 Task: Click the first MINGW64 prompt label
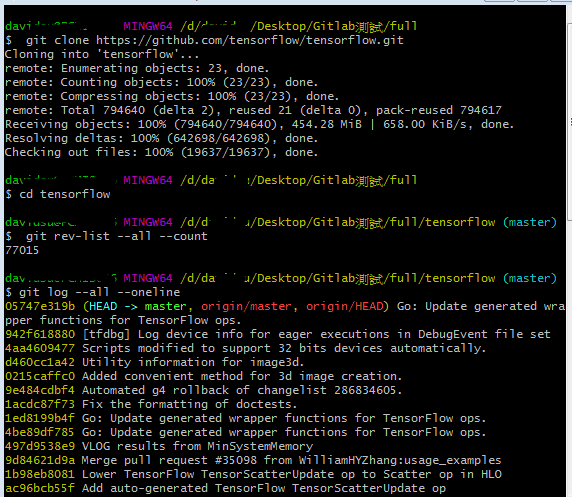(148, 26)
